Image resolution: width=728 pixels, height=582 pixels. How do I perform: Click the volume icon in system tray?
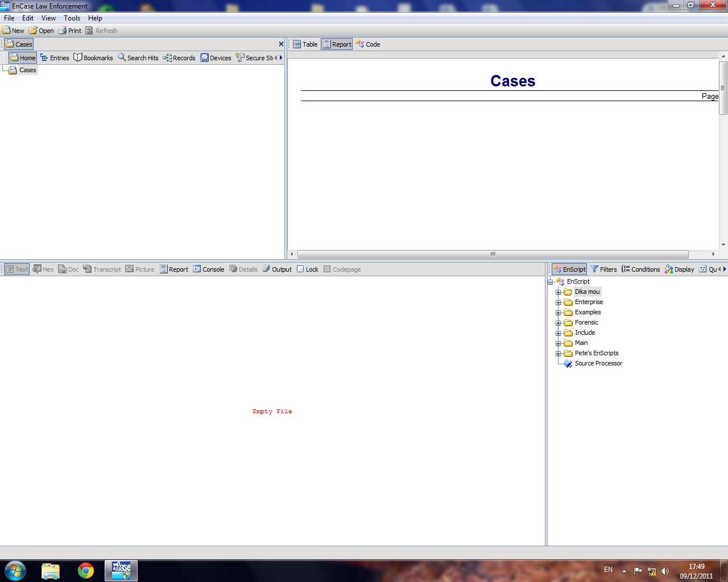click(x=665, y=571)
